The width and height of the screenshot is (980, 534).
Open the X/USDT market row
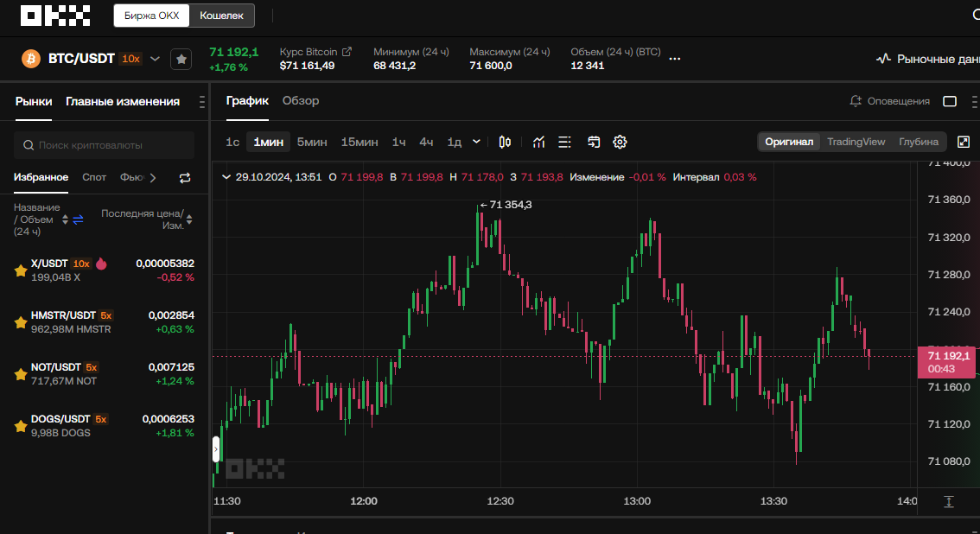[x=104, y=270]
